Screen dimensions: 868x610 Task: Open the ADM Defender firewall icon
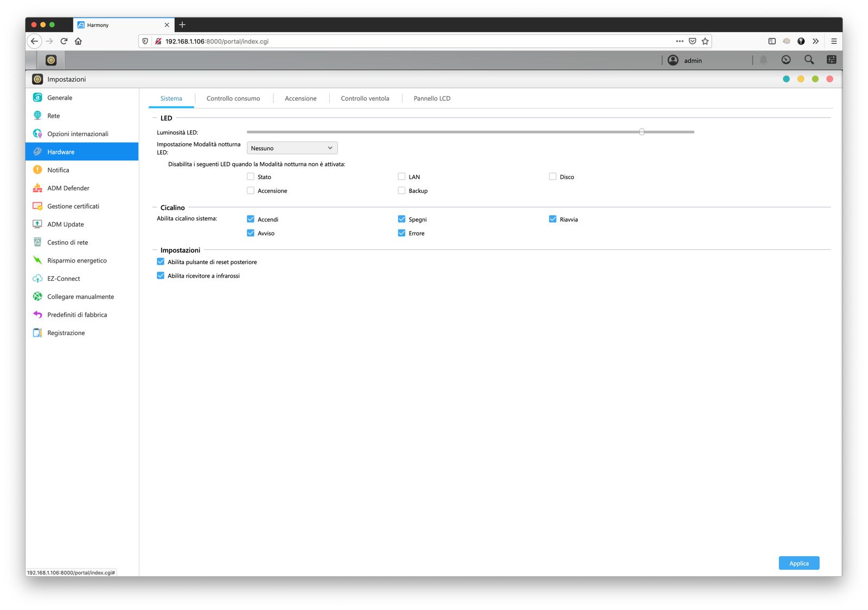point(37,188)
